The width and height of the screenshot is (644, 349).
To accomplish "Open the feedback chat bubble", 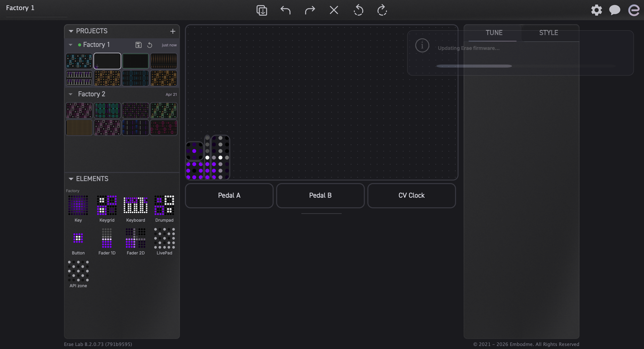I will click(x=615, y=10).
